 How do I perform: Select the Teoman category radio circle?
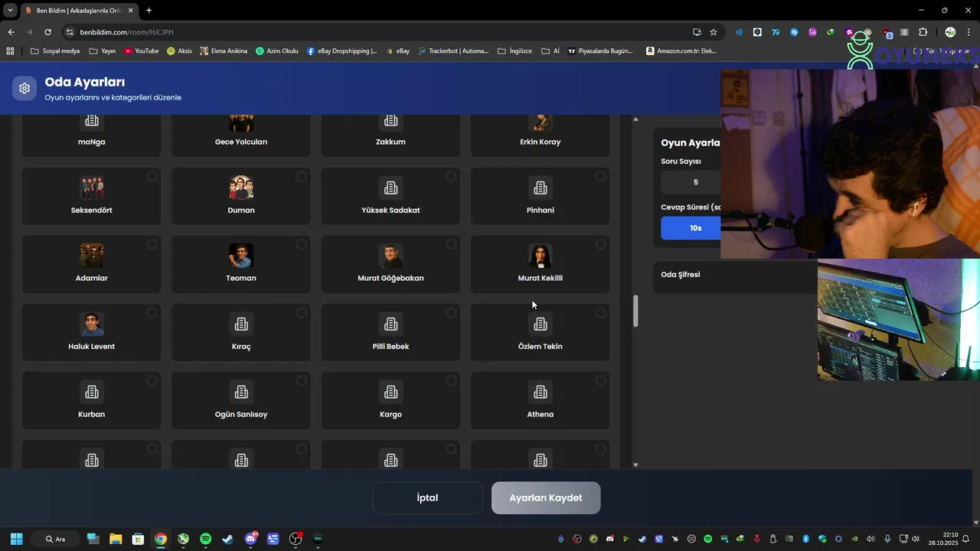(x=301, y=245)
